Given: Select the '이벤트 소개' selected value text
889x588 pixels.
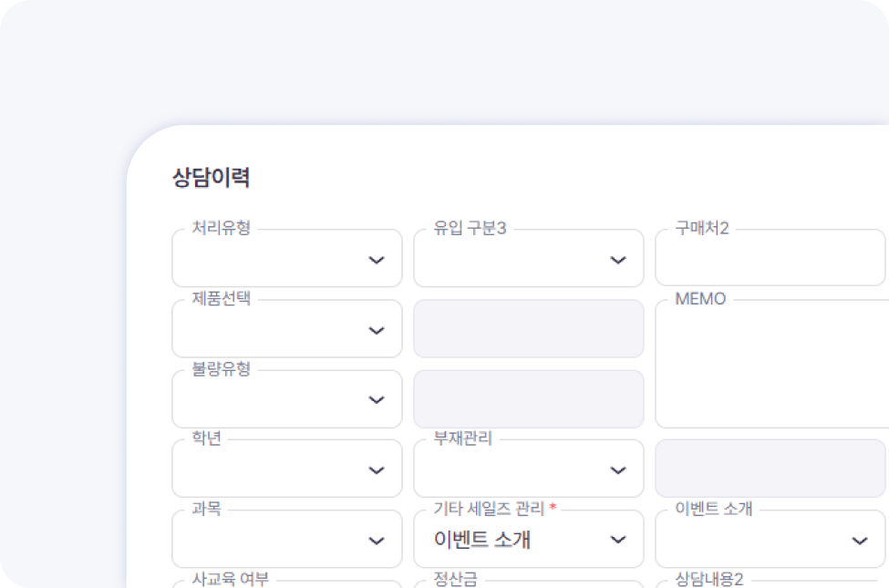Looking at the screenshot, I should click(x=482, y=540).
